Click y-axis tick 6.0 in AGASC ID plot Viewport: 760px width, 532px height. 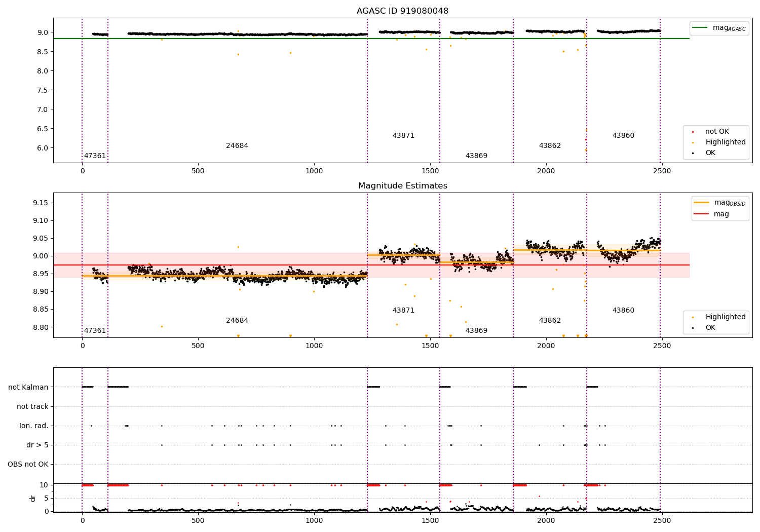[x=43, y=148]
